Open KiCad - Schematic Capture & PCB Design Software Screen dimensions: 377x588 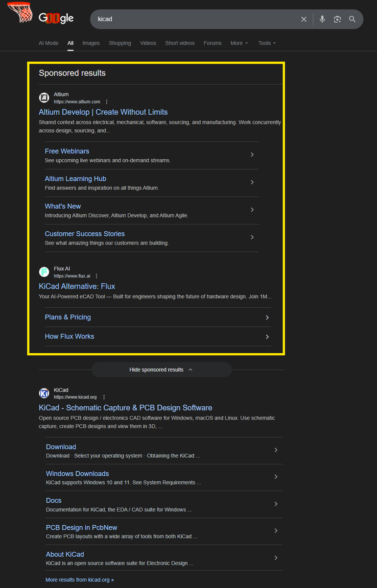(125, 408)
